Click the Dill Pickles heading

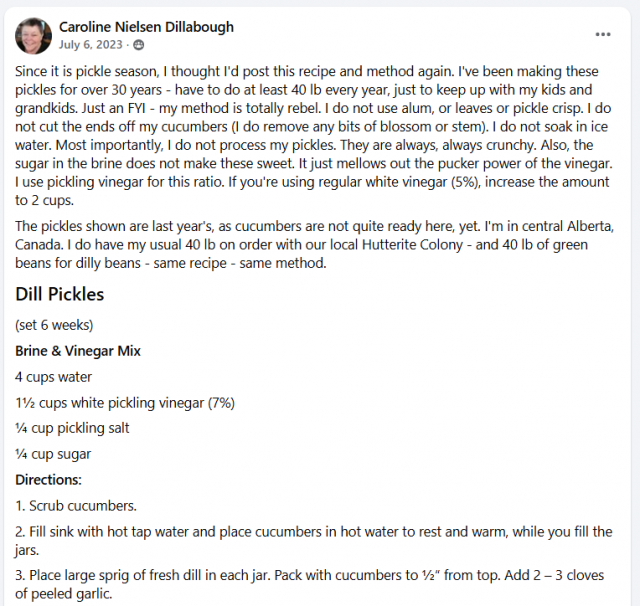click(x=60, y=294)
